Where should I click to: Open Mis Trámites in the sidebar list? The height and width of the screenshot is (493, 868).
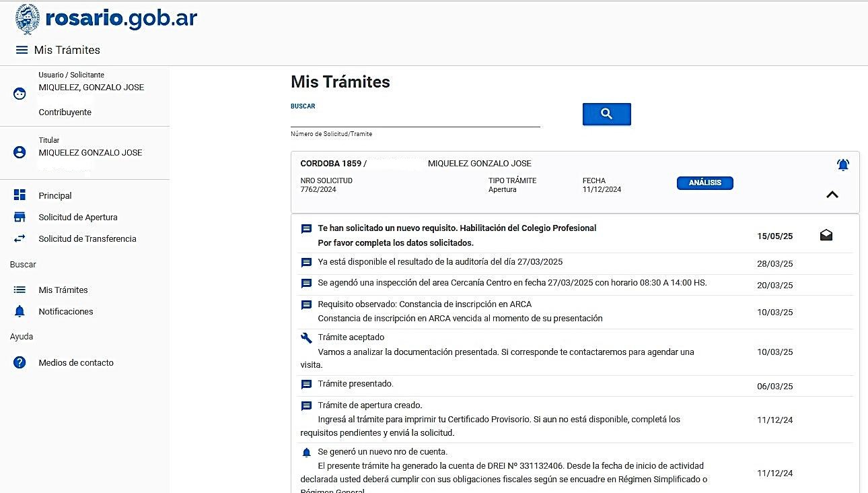pyautogui.click(x=63, y=290)
